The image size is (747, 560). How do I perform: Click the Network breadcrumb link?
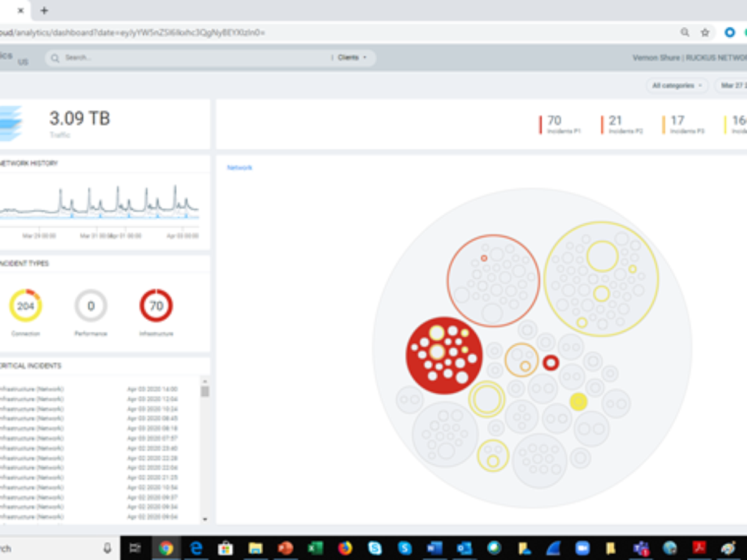(240, 167)
